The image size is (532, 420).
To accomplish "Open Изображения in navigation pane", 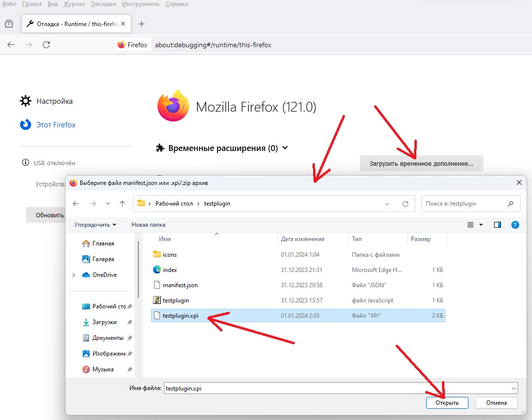I will (104, 354).
